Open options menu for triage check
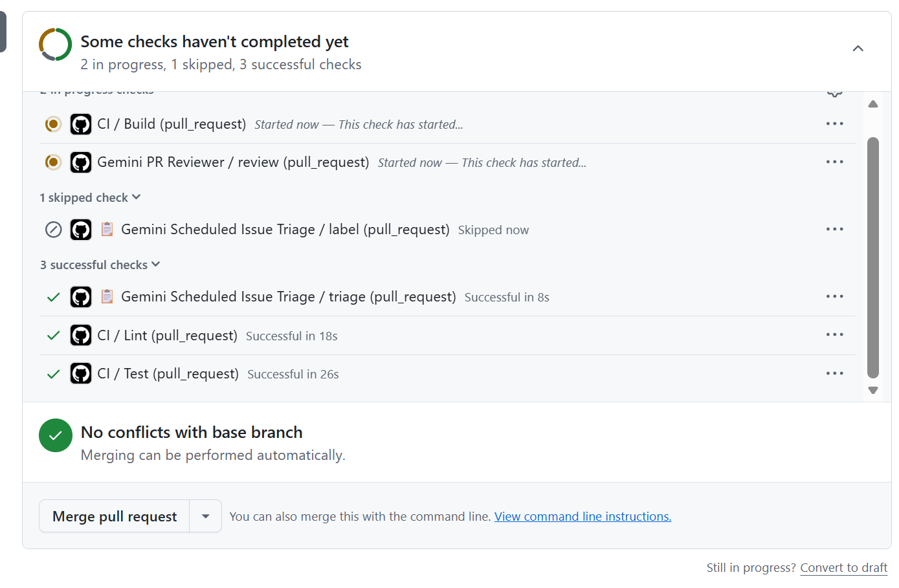This screenshot has height=588, width=899. click(834, 296)
